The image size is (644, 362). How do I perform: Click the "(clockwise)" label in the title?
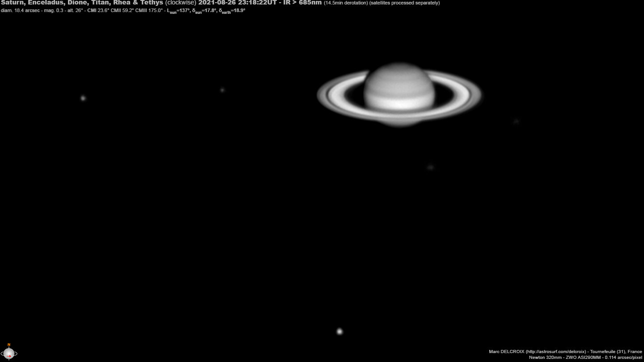181,3
